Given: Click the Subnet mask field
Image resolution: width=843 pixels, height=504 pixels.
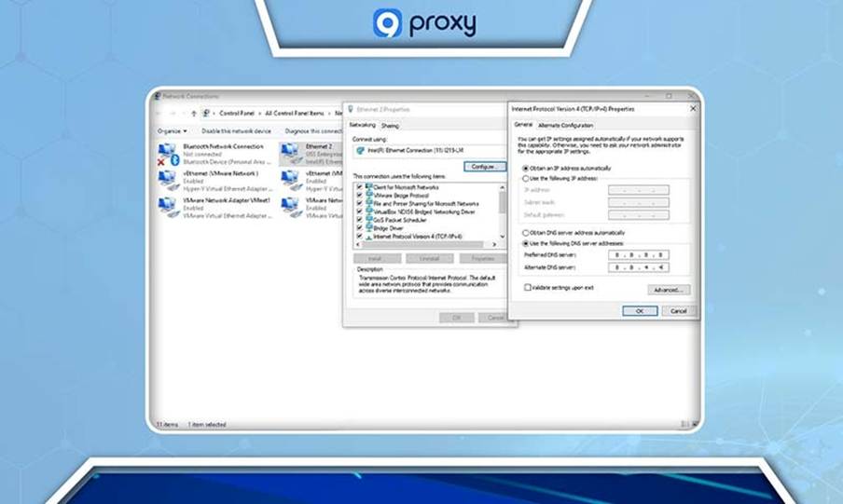Looking at the screenshot, I should [x=639, y=202].
